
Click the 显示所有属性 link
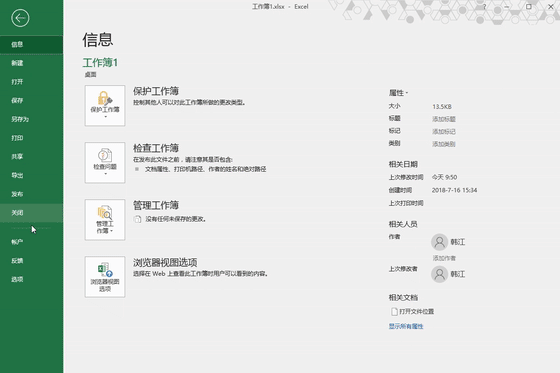point(406,326)
